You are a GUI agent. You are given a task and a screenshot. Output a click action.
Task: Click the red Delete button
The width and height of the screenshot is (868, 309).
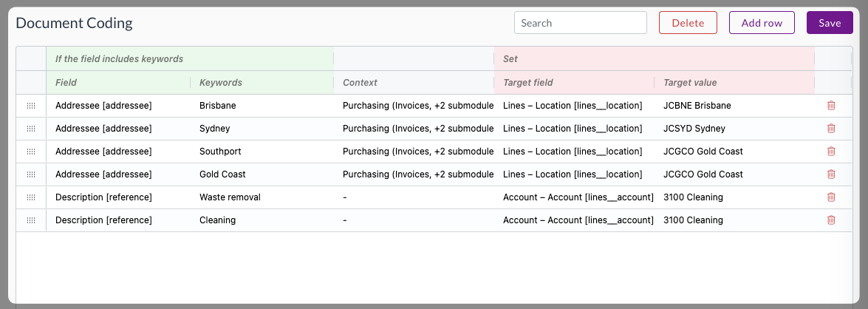(x=688, y=23)
